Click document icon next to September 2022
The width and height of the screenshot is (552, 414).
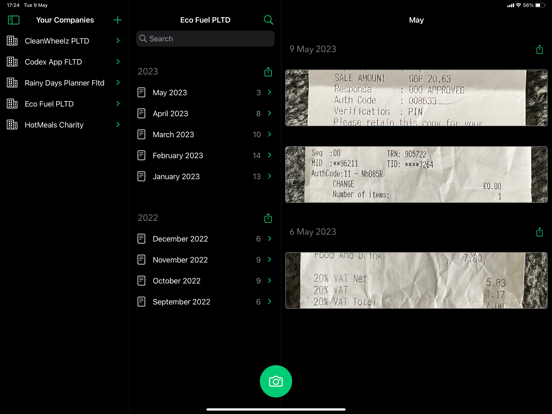click(x=141, y=302)
